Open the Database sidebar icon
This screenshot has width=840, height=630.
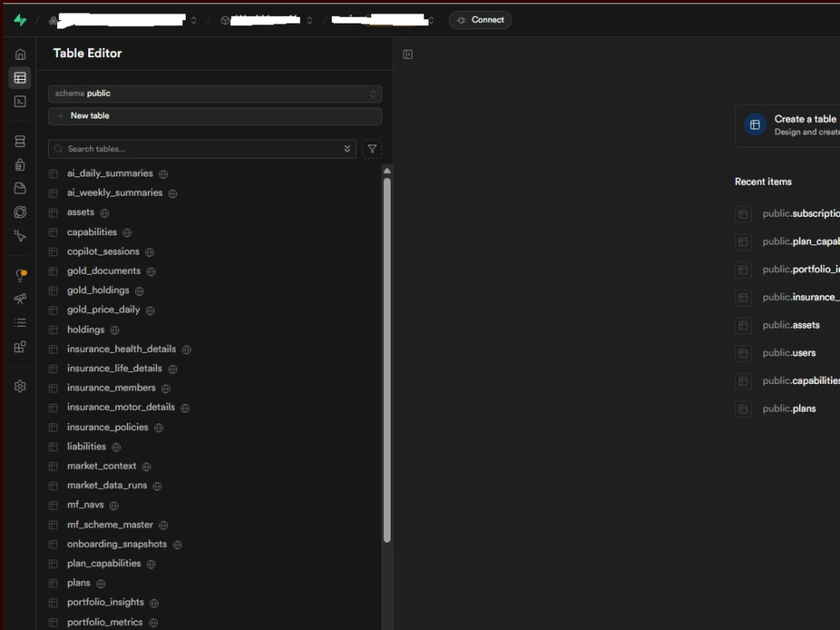pyautogui.click(x=20, y=141)
